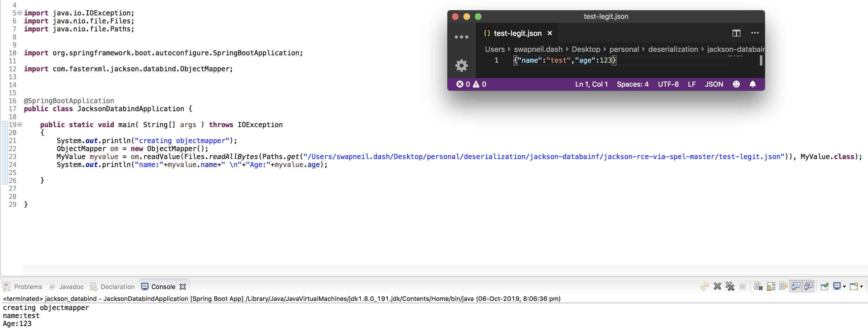
Task: Click the JSON language mode in status bar
Action: [714, 84]
